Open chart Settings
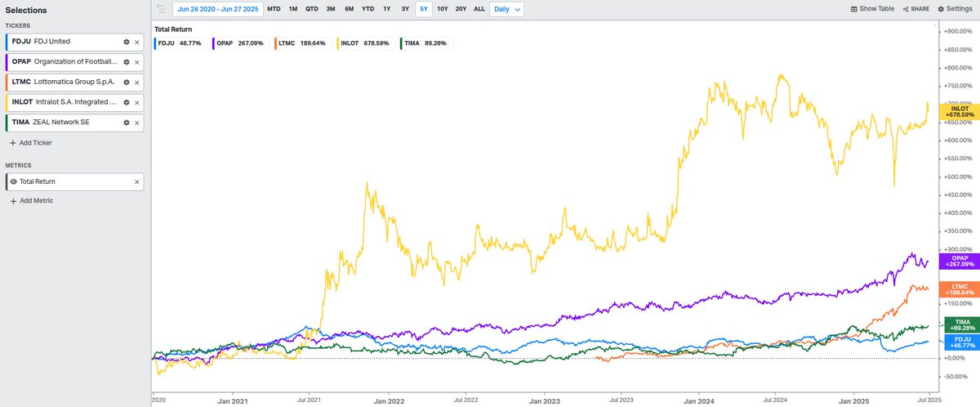 tap(955, 9)
